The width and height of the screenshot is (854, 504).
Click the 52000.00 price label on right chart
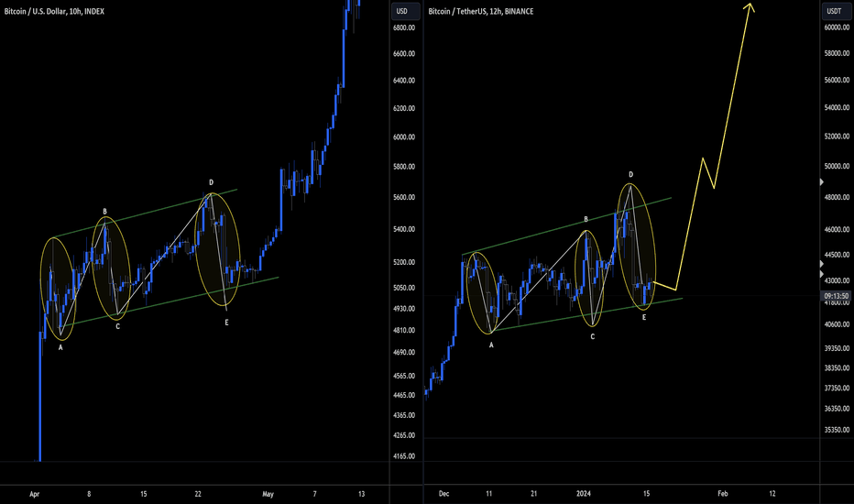838,137
